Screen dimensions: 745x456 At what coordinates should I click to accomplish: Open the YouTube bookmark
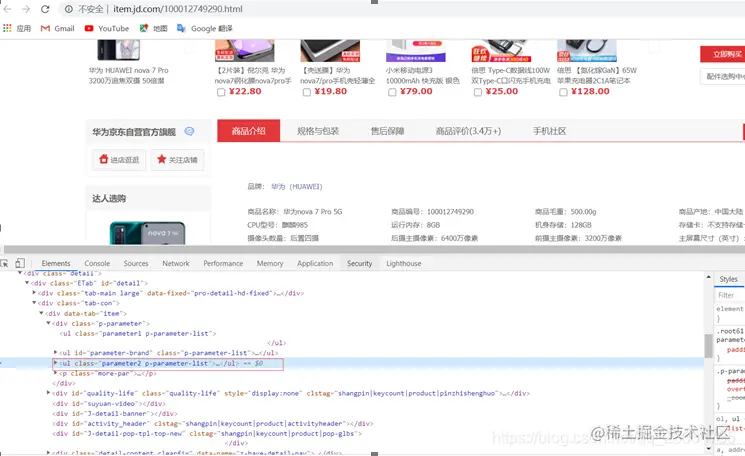point(107,28)
